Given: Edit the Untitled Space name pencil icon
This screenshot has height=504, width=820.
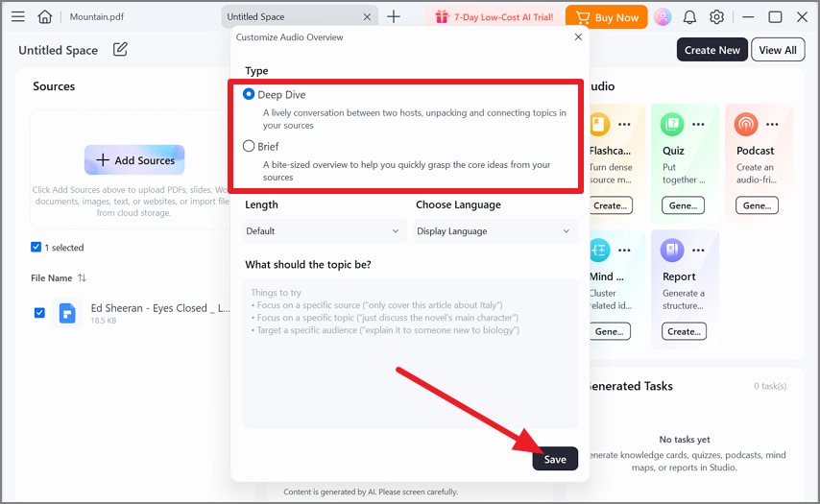Looking at the screenshot, I should click(120, 50).
